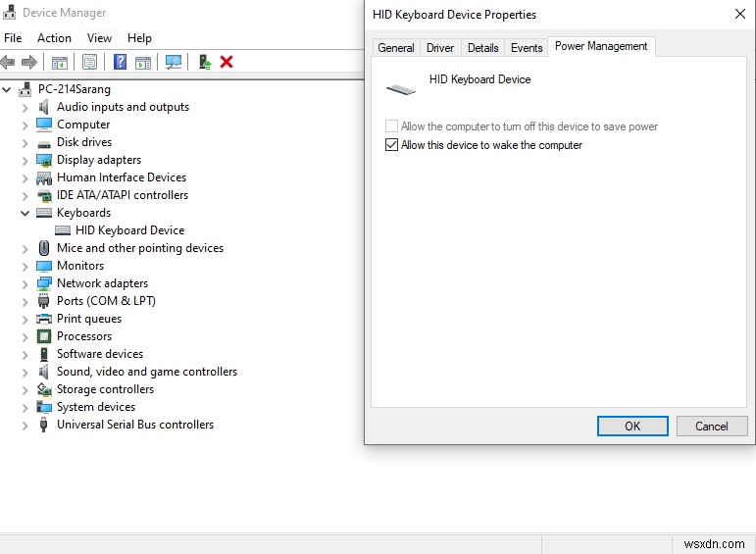Screen dimensions: 756x554
Task: Select the PC-214Sarang computer name
Action: pos(75,89)
